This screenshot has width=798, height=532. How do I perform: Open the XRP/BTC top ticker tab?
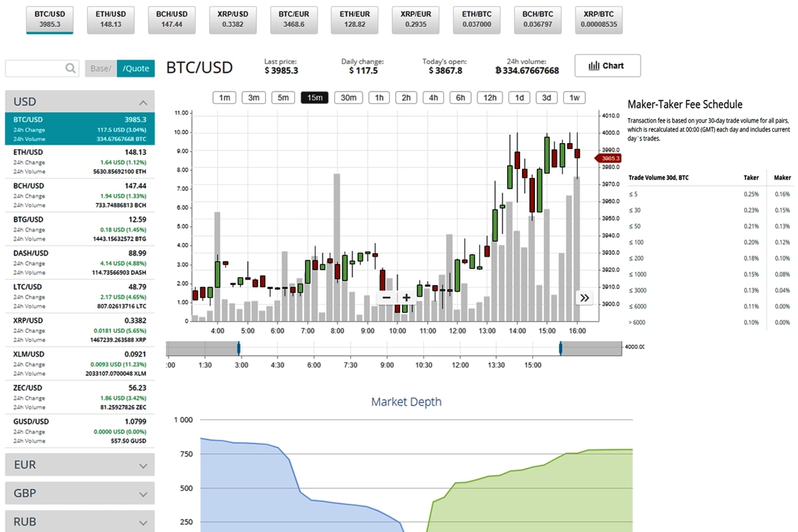coord(599,20)
